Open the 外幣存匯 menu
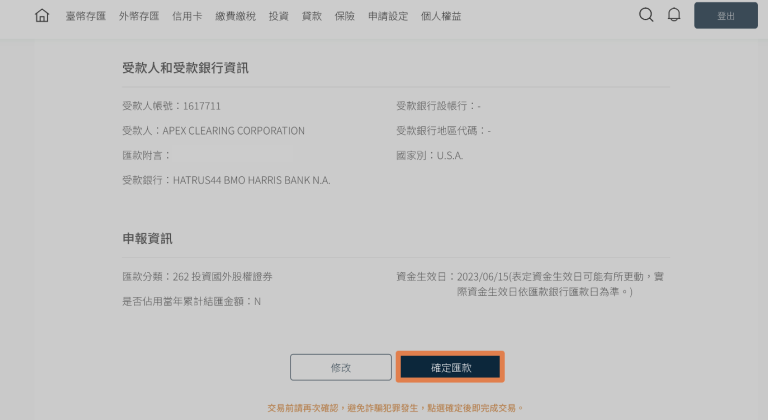768x420 pixels. point(138,17)
